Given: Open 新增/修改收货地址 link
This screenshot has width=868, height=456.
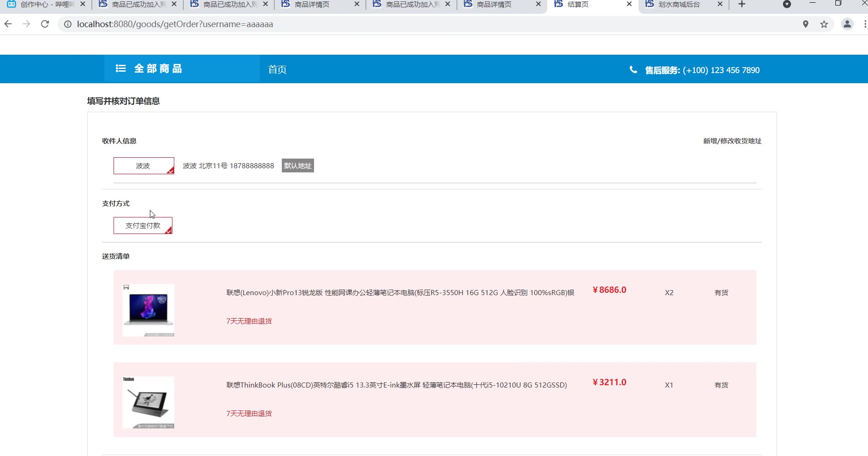Looking at the screenshot, I should pyautogui.click(x=732, y=141).
